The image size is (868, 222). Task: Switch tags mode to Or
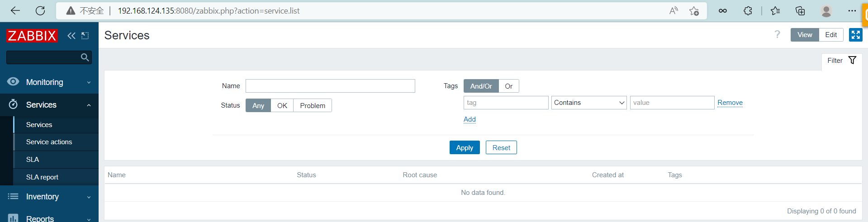pyautogui.click(x=508, y=86)
